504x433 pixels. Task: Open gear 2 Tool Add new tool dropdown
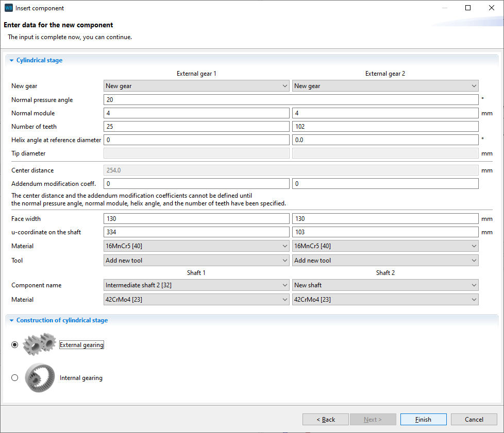point(385,261)
